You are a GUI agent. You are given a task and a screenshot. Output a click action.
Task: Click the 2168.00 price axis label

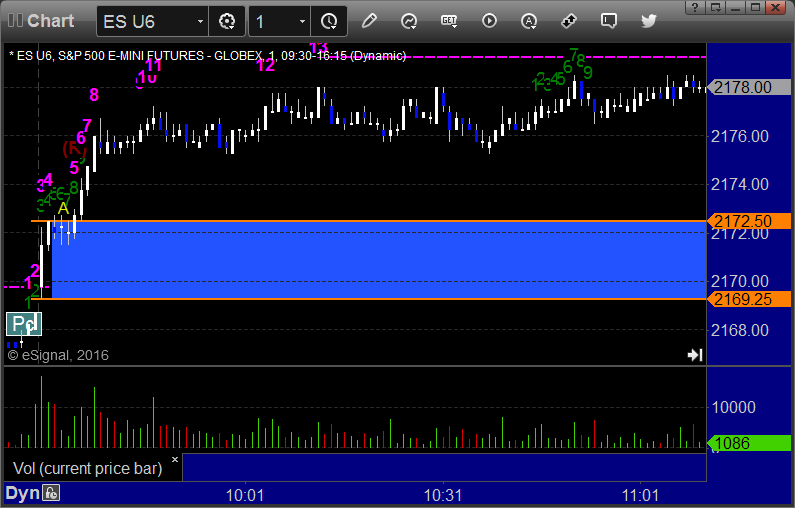(740, 331)
